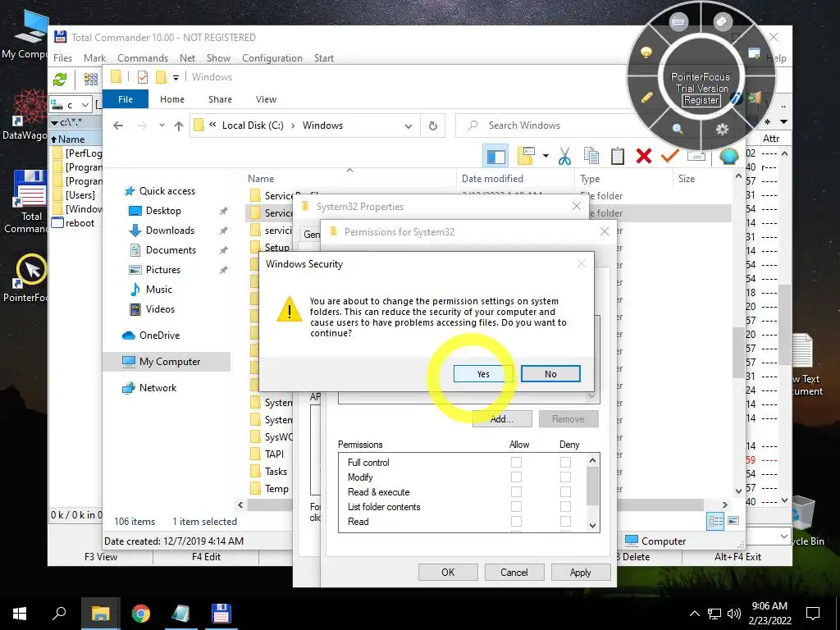Open the recent locations chevron in Explorer
The height and width of the screenshot is (630, 840).
click(162, 126)
